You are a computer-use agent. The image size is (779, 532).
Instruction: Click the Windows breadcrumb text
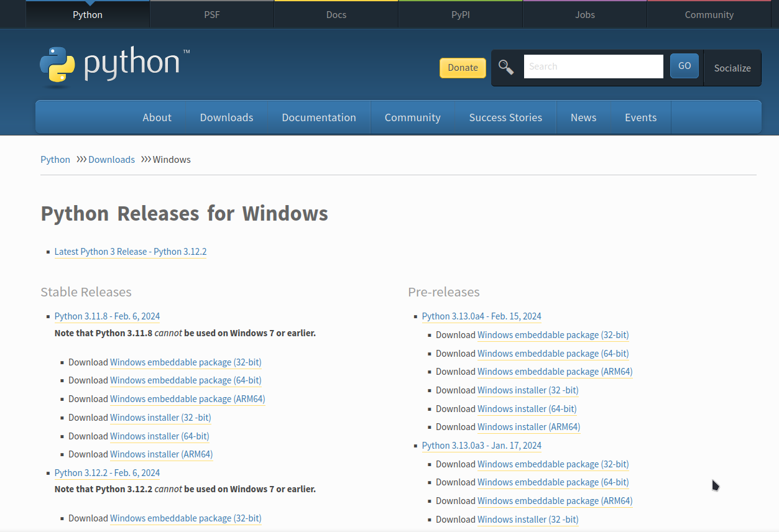click(x=172, y=160)
